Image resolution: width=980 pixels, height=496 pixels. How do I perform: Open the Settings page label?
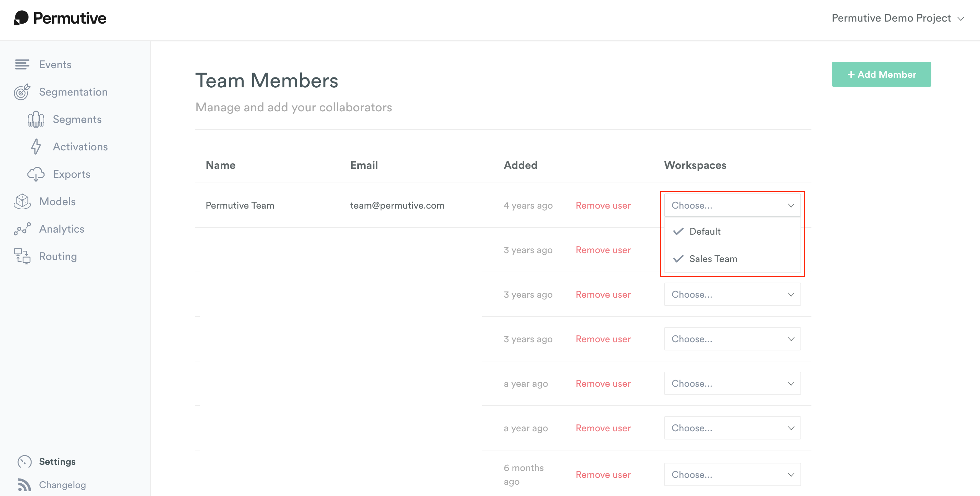[x=58, y=462]
